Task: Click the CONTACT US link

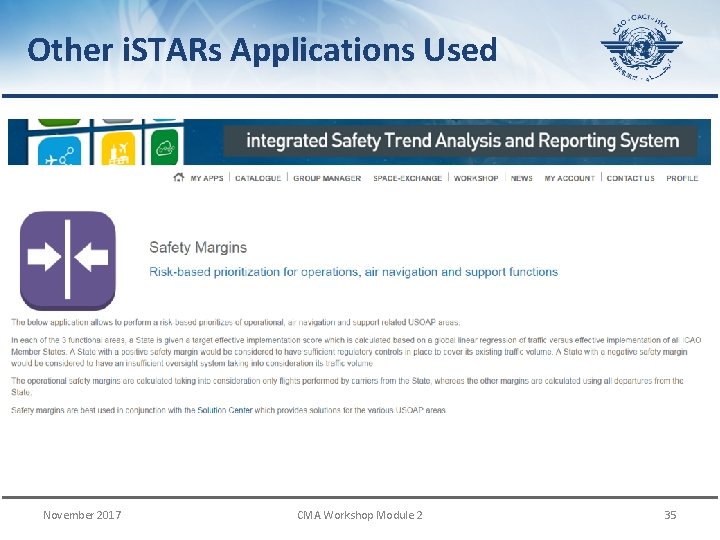Action: (630, 178)
